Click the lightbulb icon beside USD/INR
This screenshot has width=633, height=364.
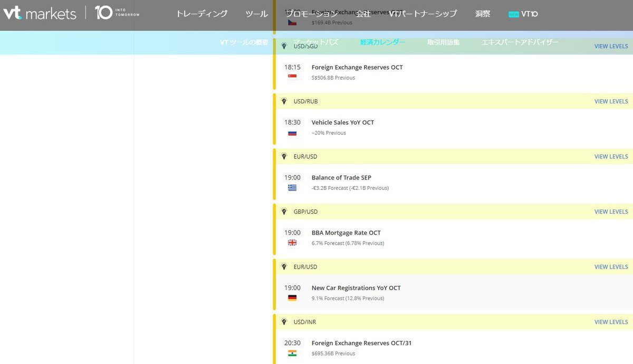click(x=284, y=322)
